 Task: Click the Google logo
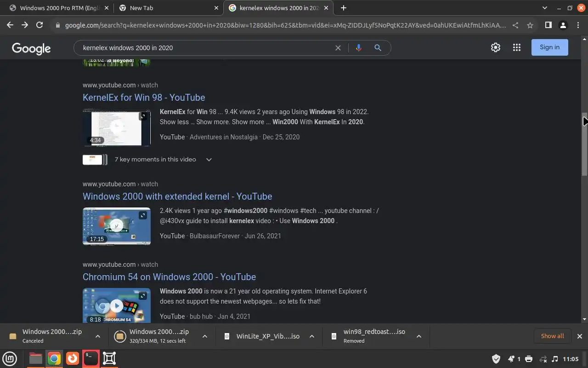click(31, 48)
